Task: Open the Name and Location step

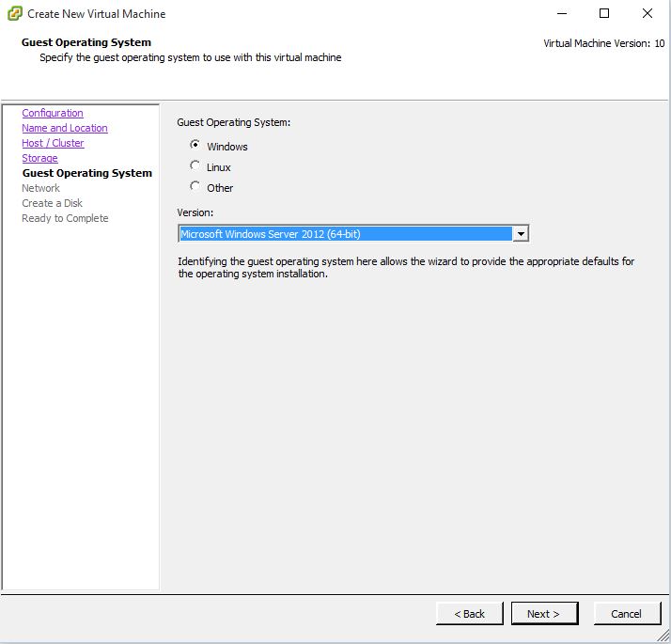Action: point(65,128)
